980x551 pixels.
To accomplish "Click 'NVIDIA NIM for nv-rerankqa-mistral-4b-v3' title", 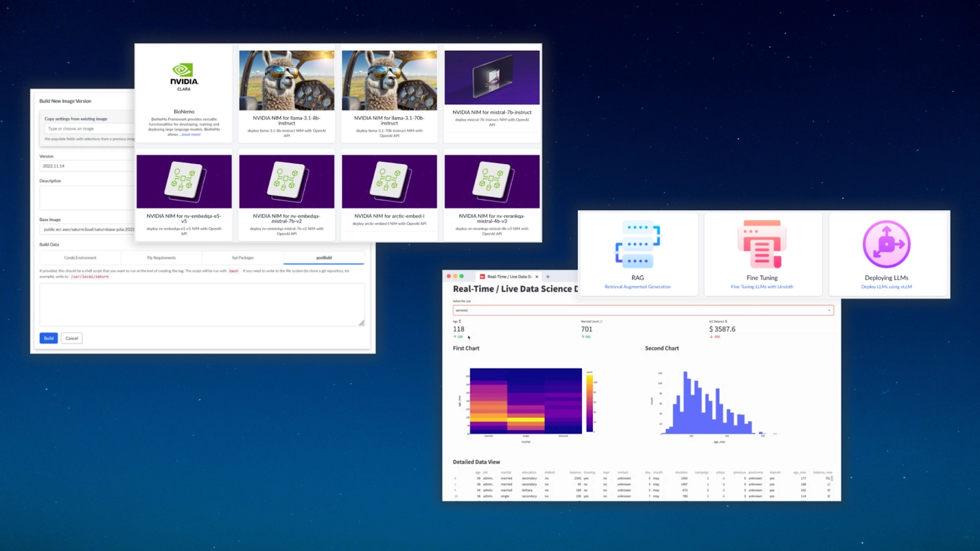I will pyautogui.click(x=492, y=219).
